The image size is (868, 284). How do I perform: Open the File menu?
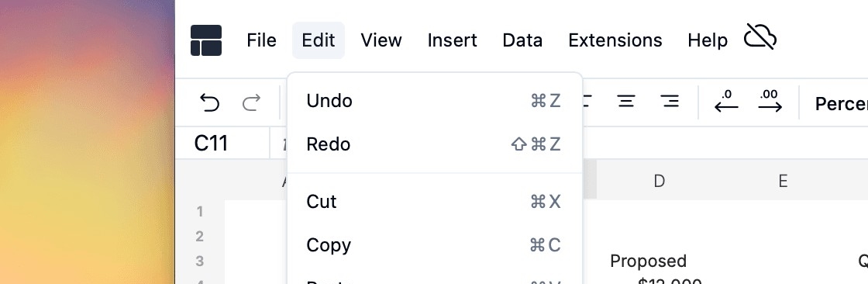pos(261,40)
